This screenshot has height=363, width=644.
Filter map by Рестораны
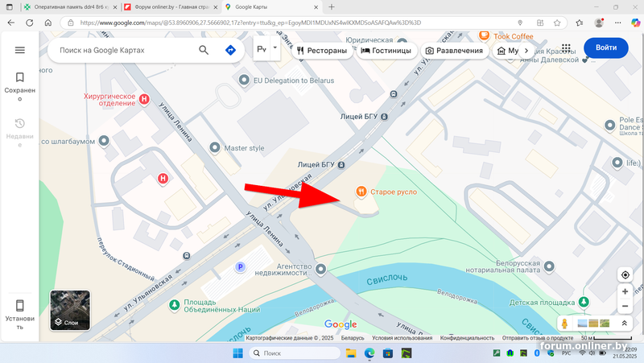coord(323,51)
